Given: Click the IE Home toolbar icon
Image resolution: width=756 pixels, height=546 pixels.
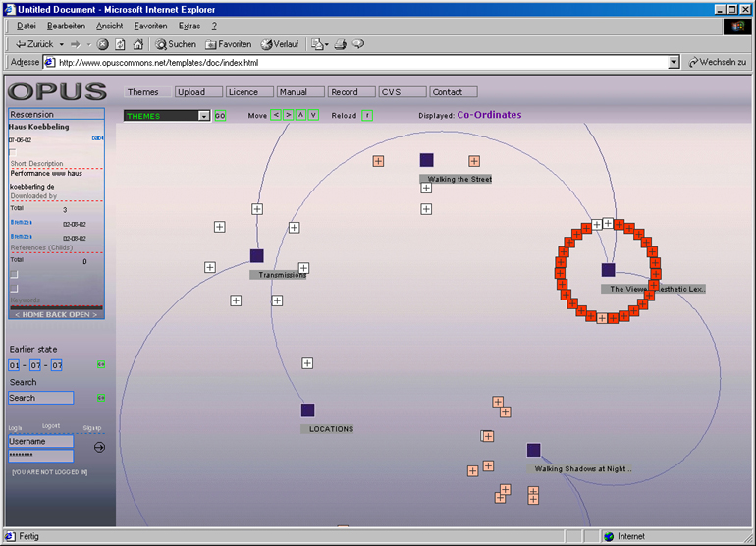Looking at the screenshot, I should click(x=137, y=44).
